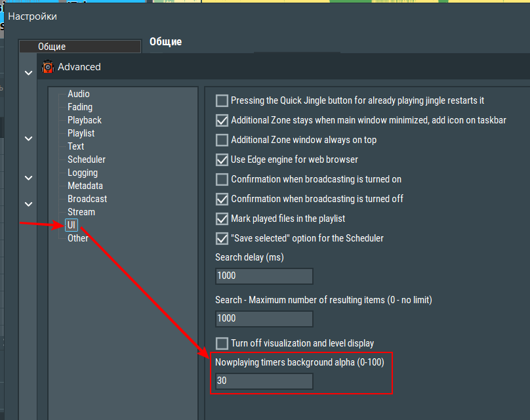Viewport: 530px width, 420px height.
Task: Check Turn off visualization and level display
Action: click(222, 343)
